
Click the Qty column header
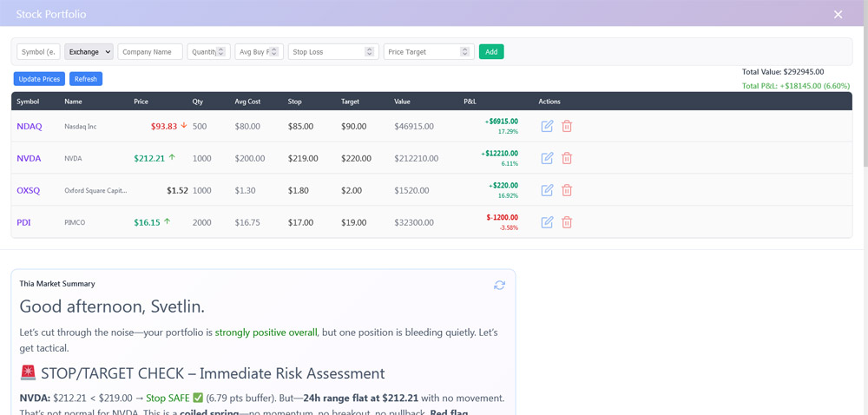(x=198, y=102)
